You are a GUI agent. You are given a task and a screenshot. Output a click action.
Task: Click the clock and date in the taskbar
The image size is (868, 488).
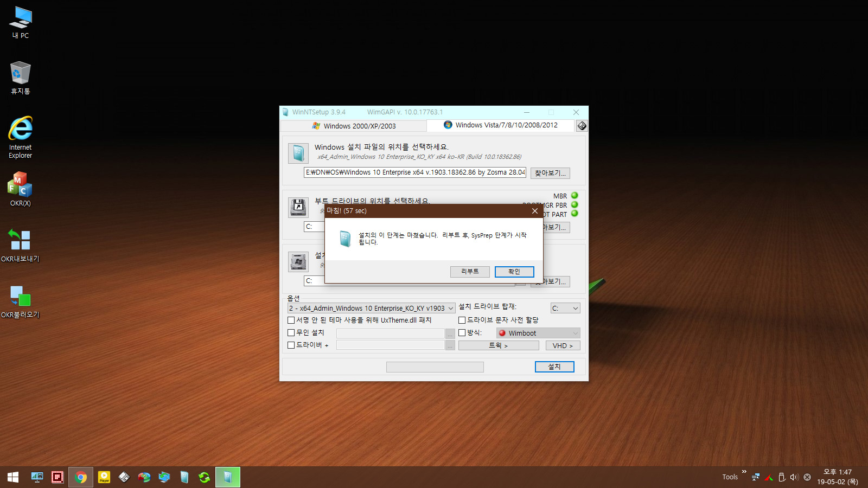pyautogui.click(x=838, y=477)
